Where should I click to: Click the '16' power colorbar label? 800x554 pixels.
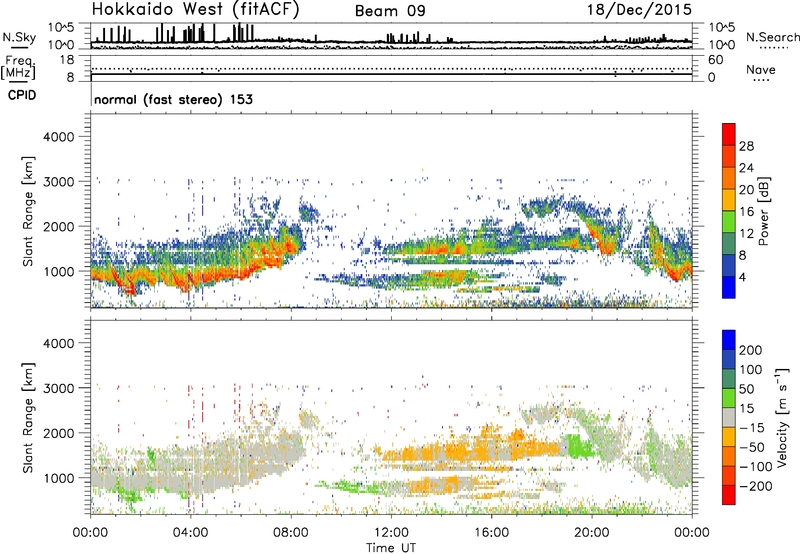coord(746,211)
